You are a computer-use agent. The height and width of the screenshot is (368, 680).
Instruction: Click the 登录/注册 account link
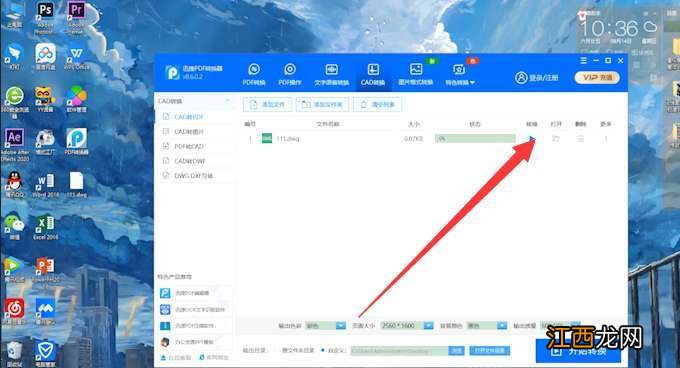[536, 78]
